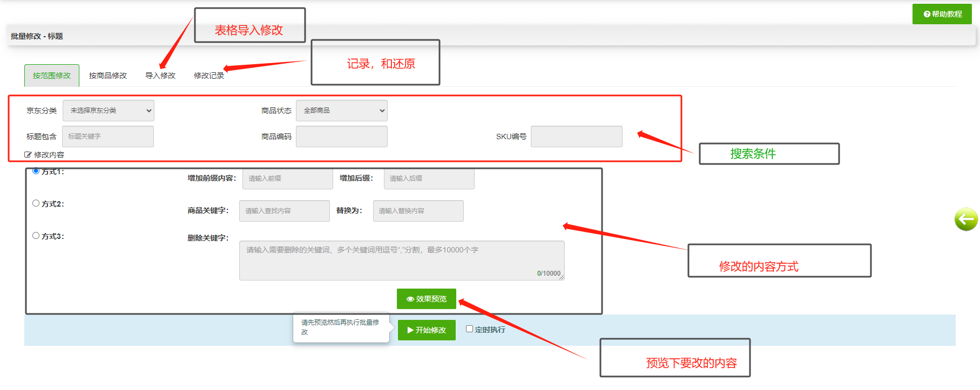Open the 导入修改 tab
The width and height of the screenshot is (980, 390).
160,76
